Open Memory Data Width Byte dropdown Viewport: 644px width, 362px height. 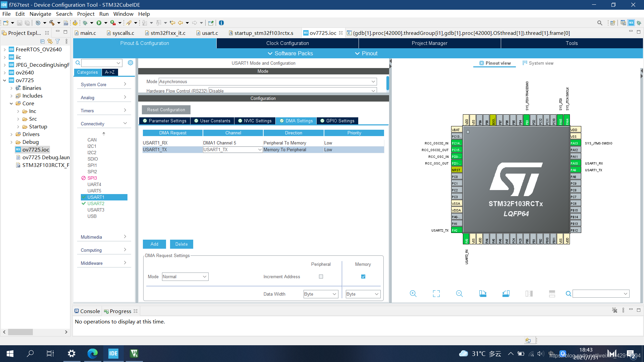tap(363, 294)
